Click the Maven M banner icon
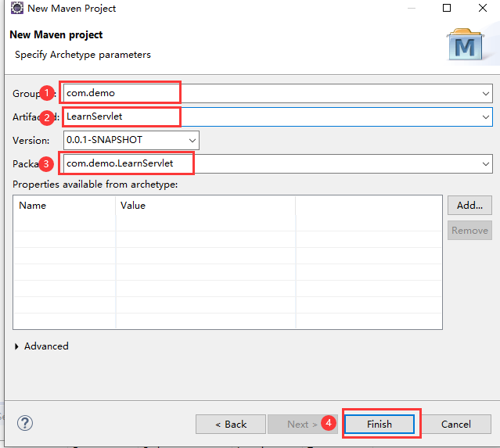The width and height of the screenshot is (500, 448). [466, 45]
